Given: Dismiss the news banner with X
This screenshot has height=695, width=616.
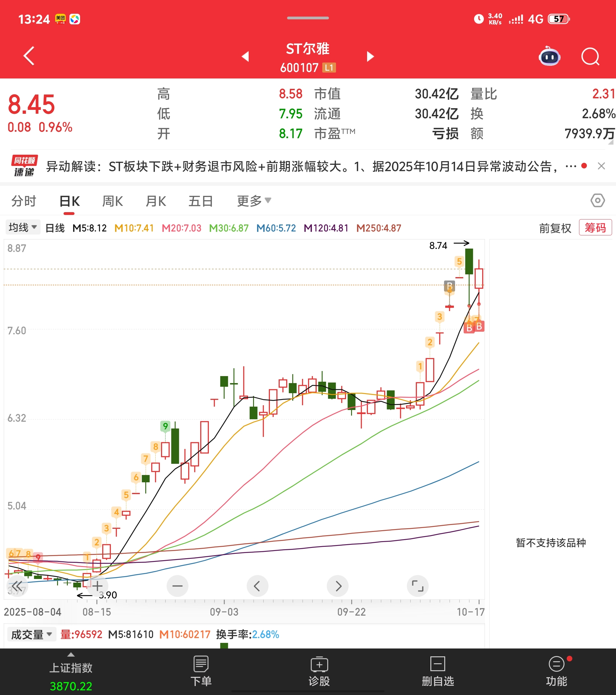Looking at the screenshot, I should coord(601,166).
